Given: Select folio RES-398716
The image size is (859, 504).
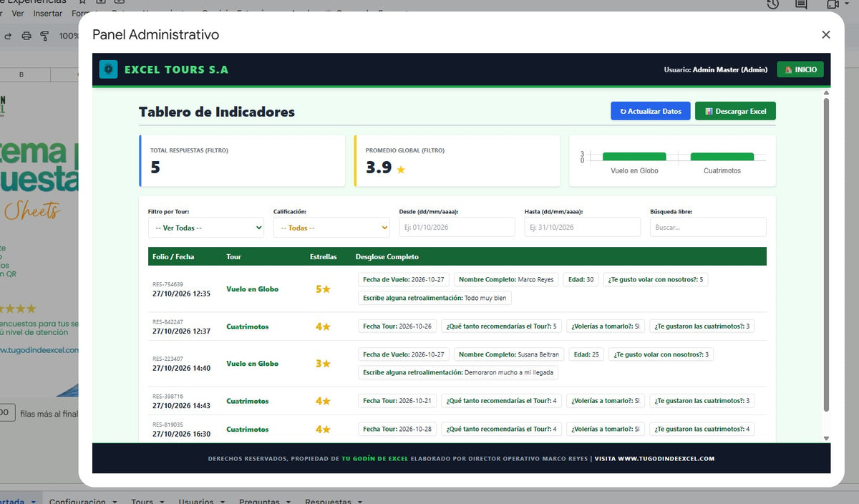Looking at the screenshot, I should [168, 396].
